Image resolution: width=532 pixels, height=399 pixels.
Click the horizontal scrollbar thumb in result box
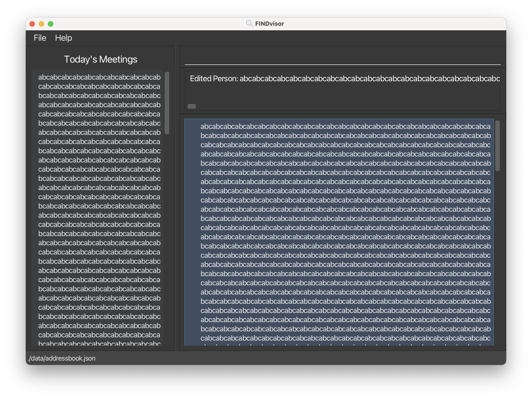pyautogui.click(x=192, y=106)
